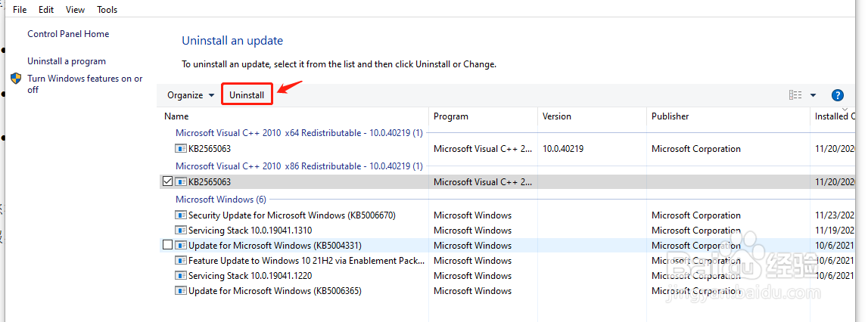This screenshot has width=868, height=322.
Task: Sort by the Installed On column header
Action: (x=835, y=116)
